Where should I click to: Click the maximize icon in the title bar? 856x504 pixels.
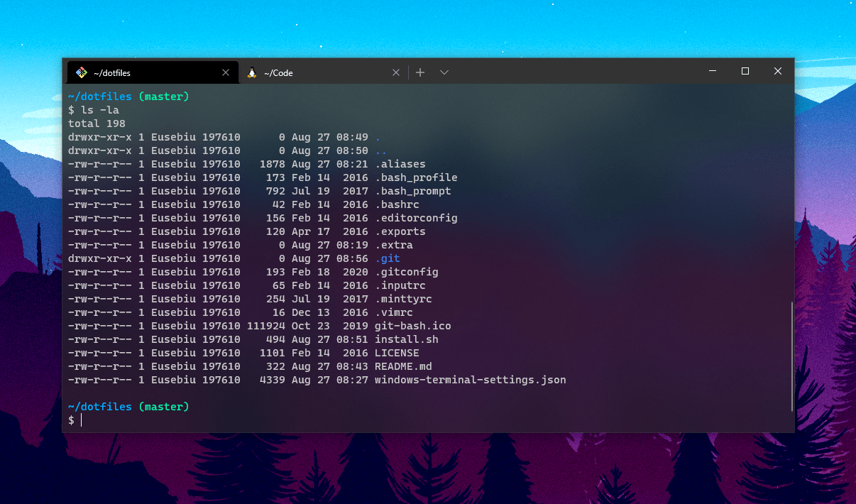[745, 71]
